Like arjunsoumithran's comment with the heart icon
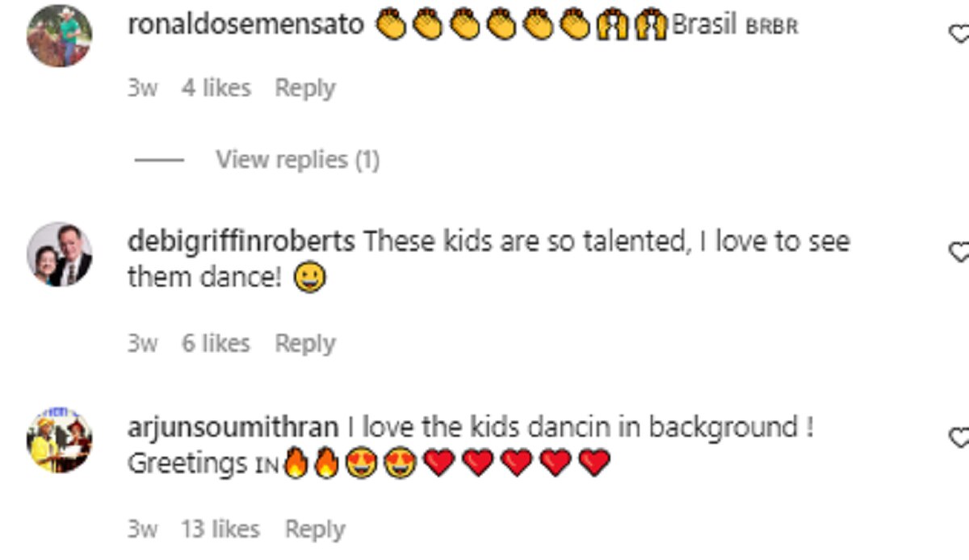 point(959,438)
